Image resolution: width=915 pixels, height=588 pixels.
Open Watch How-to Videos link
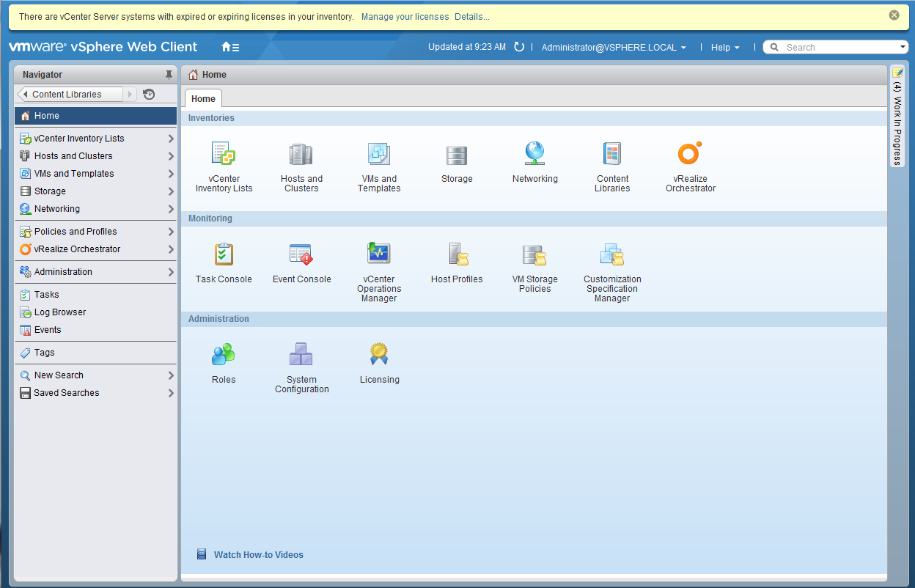pyautogui.click(x=258, y=555)
